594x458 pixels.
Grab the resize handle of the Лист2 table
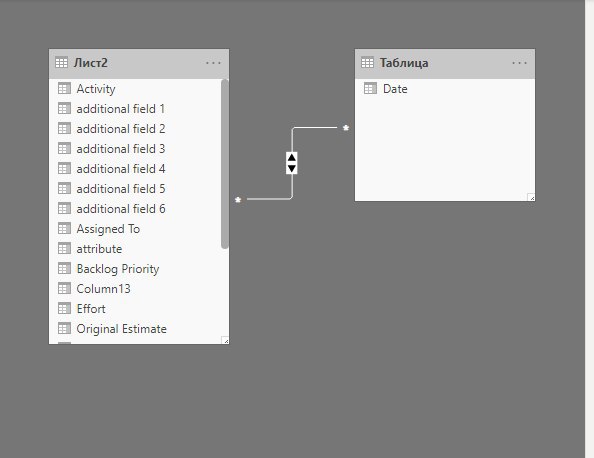[225, 341]
